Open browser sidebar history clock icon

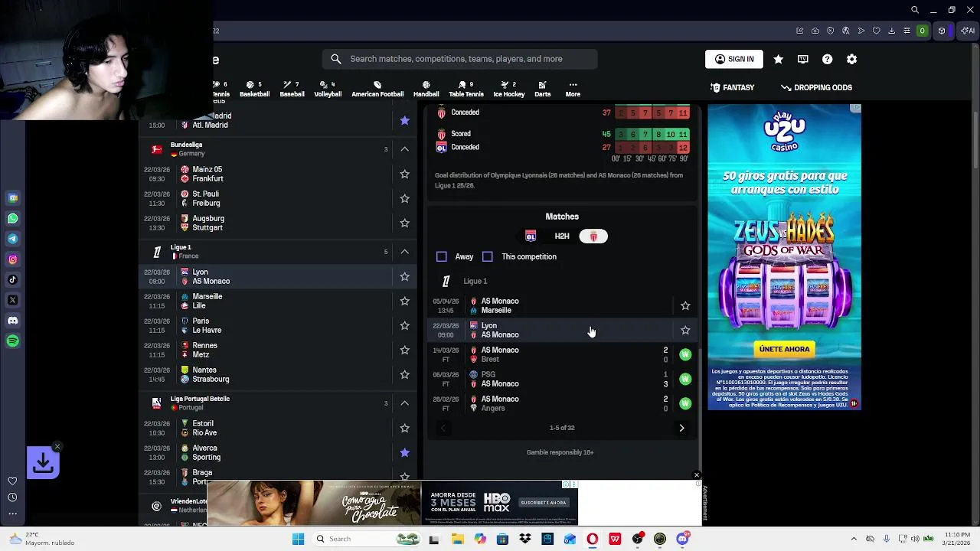pos(12,497)
